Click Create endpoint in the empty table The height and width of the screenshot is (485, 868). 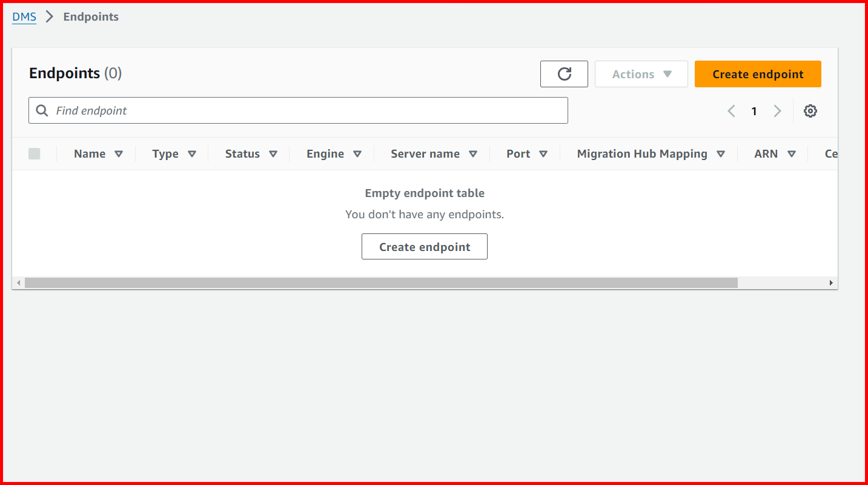[424, 246]
